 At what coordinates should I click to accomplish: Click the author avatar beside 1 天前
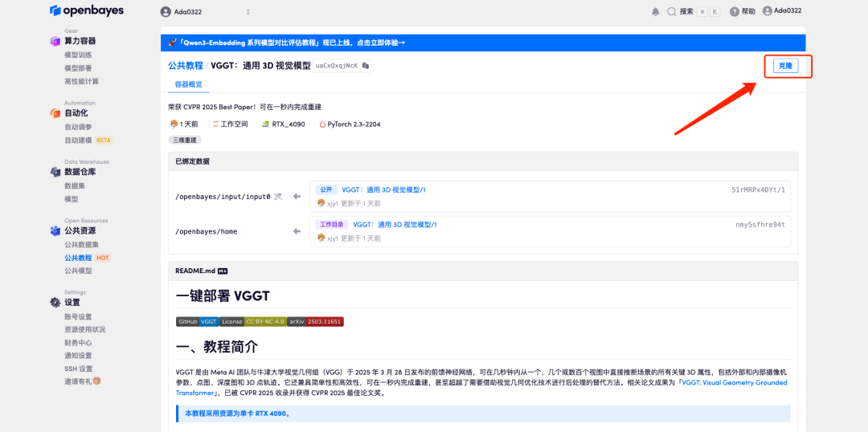click(x=174, y=124)
